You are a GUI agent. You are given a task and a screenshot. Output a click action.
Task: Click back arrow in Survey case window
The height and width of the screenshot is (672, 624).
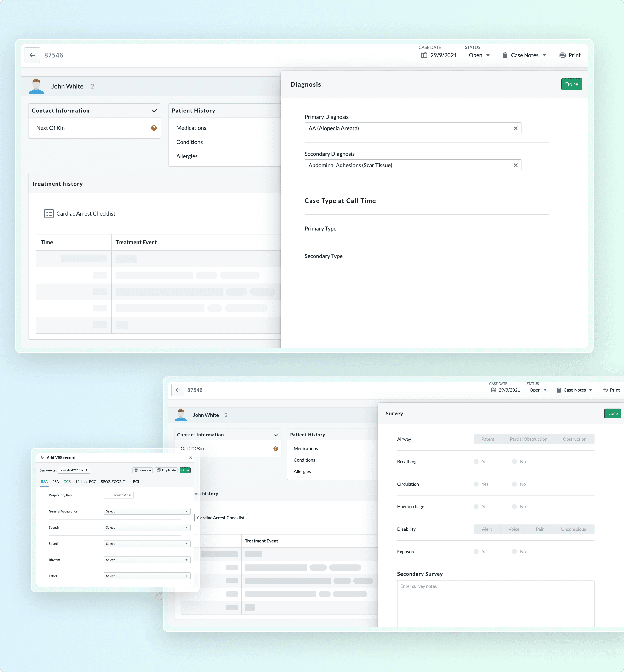pos(178,390)
